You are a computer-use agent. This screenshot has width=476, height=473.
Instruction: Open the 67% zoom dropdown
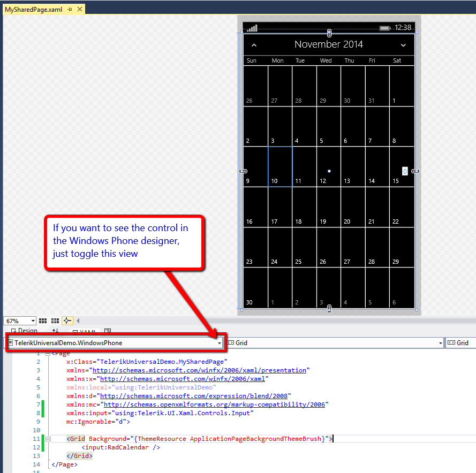pos(33,321)
